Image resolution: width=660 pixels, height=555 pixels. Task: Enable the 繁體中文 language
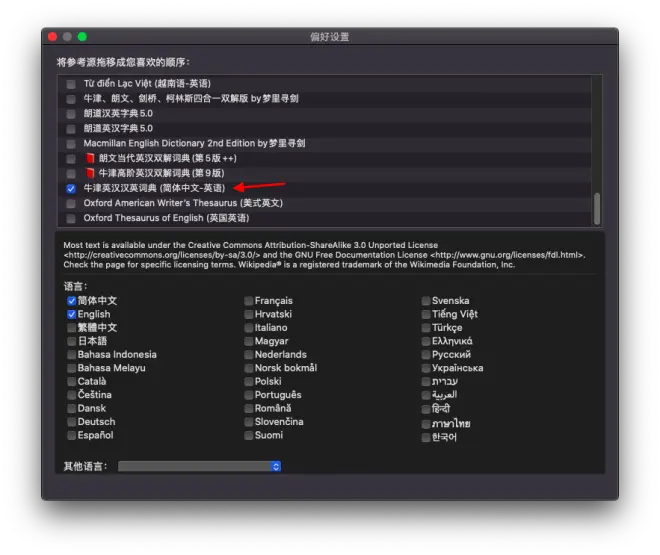pyautogui.click(x=72, y=328)
